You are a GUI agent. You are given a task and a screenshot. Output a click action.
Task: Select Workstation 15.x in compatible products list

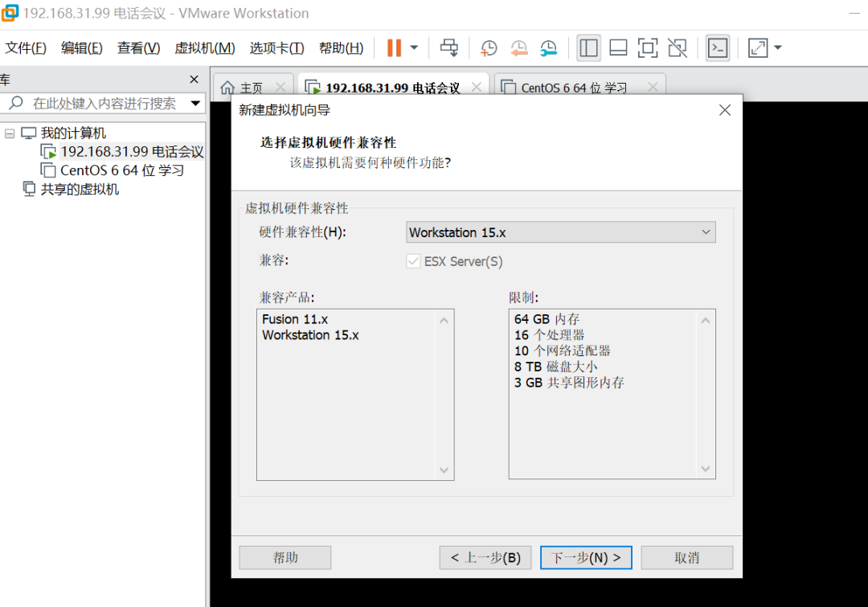coord(310,335)
